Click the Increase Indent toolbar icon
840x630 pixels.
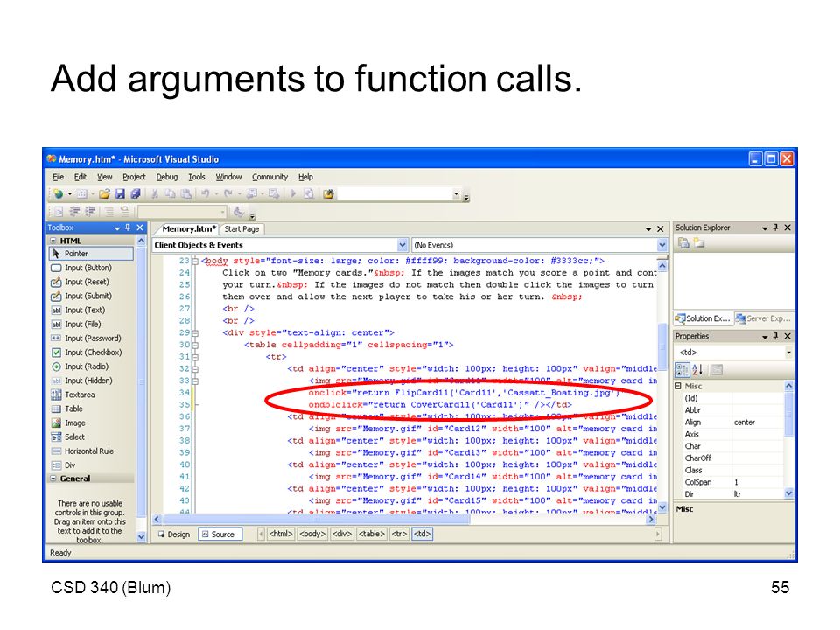click(90, 212)
